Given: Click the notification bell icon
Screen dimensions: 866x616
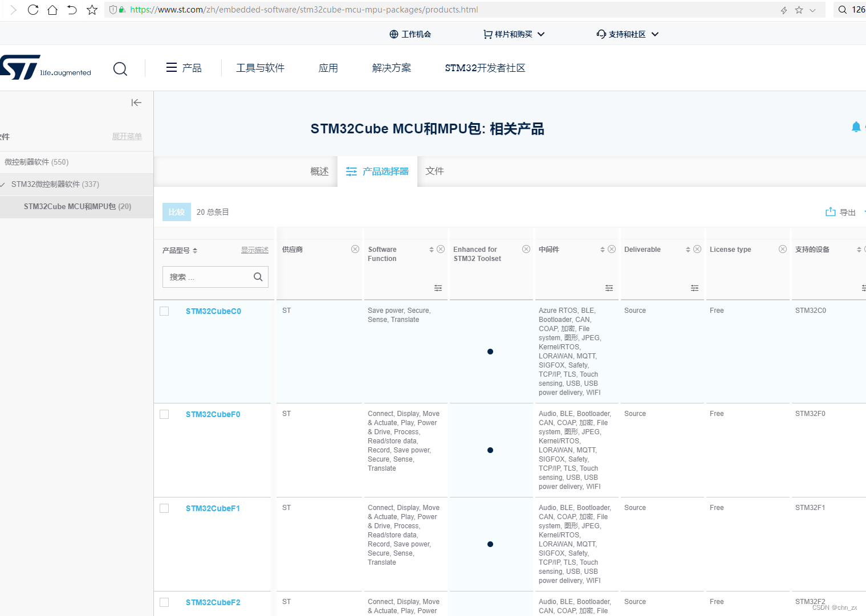Looking at the screenshot, I should [x=856, y=127].
